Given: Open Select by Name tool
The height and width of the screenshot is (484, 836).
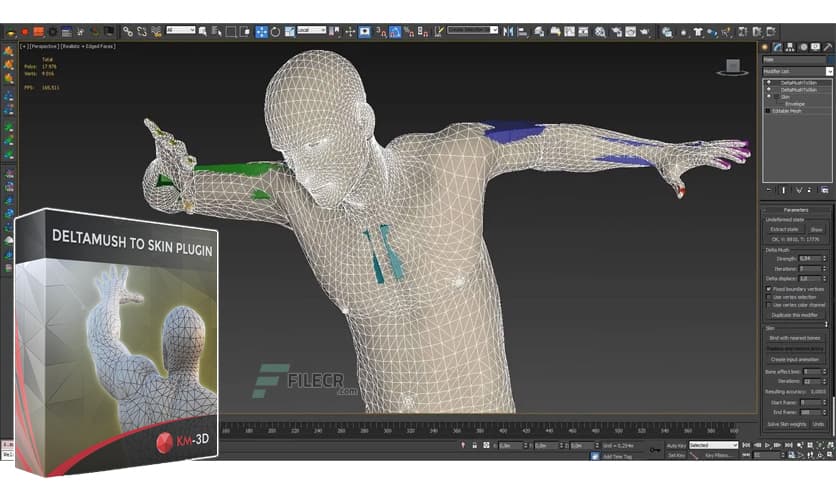Looking at the screenshot, I should point(216,32).
